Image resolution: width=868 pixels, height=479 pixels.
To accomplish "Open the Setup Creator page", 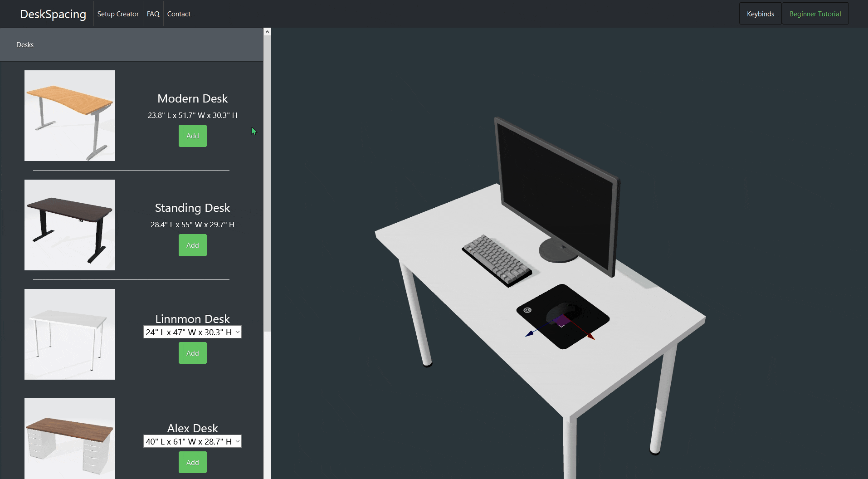I will point(118,14).
